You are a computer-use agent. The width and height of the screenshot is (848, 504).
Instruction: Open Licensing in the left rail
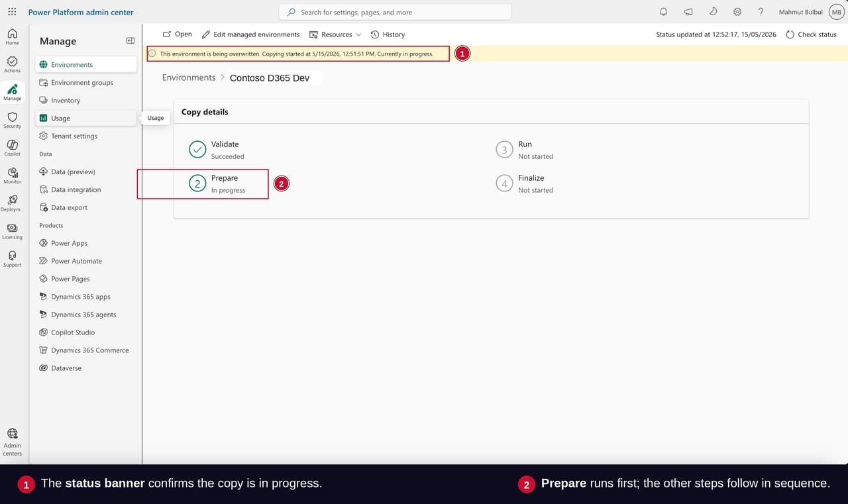coord(12,232)
